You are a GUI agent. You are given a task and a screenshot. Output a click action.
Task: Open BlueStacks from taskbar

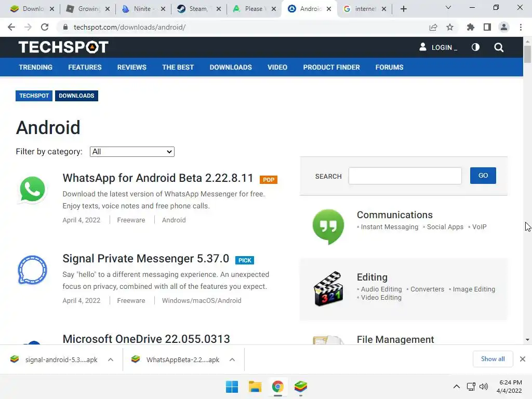coord(301,387)
